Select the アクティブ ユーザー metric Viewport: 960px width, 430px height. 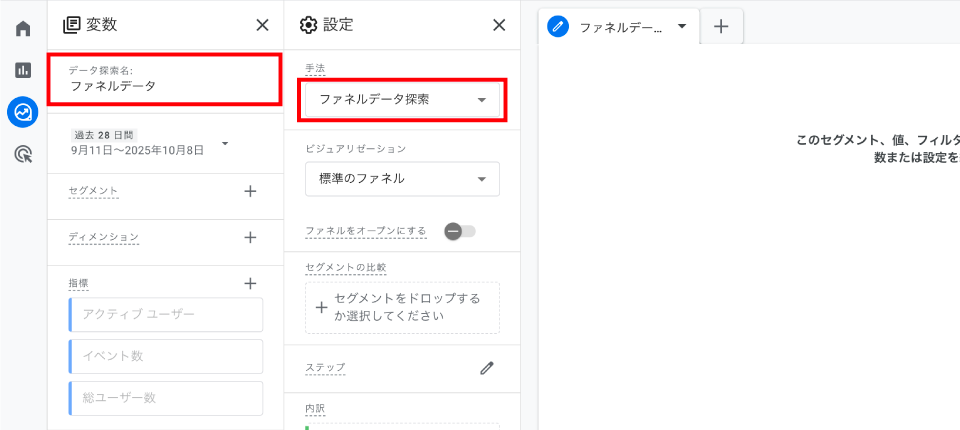coord(166,314)
